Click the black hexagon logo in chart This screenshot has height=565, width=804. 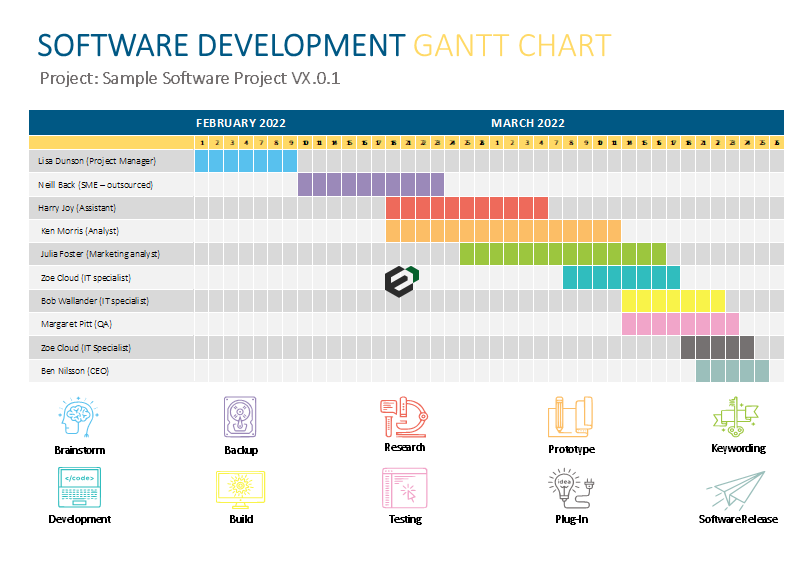pyautogui.click(x=402, y=280)
